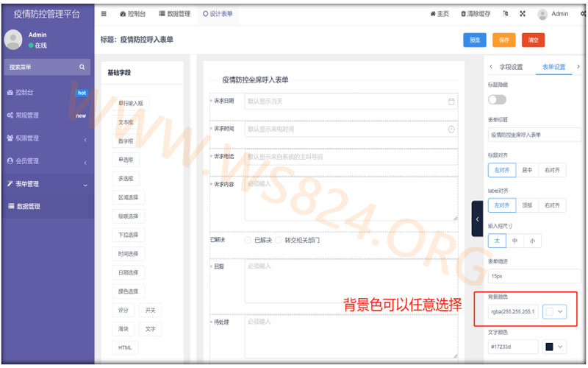The width and height of the screenshot is (588, 368).
Task: Open the 控制台 top tab
Action: click(133, 14)
